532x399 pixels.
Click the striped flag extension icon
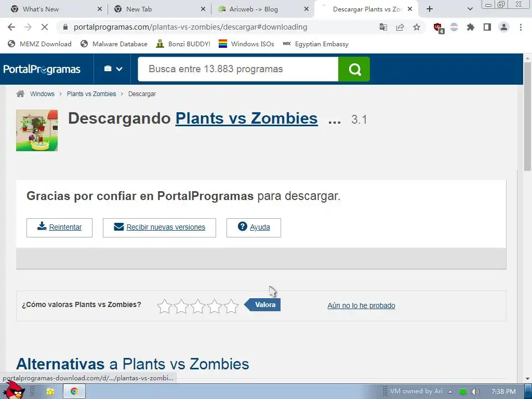point(454,27)
